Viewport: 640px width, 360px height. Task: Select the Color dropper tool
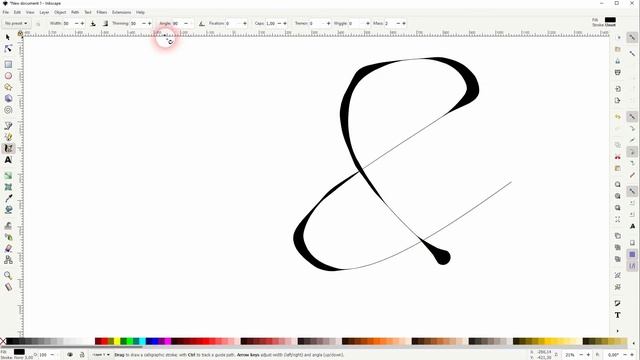coord(8,198)
